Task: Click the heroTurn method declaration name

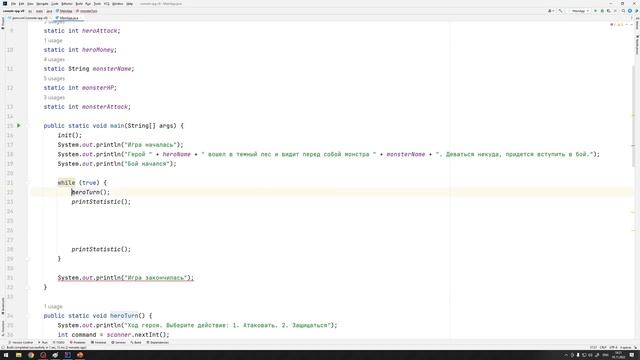Action: pyautogui.click(x=124, y=316)
